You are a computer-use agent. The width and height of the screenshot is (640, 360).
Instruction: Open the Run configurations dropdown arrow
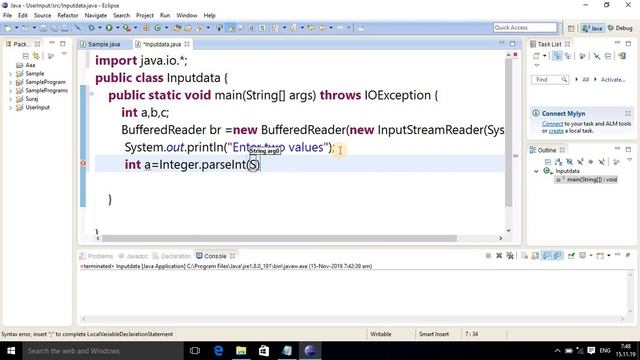(117, 28)
